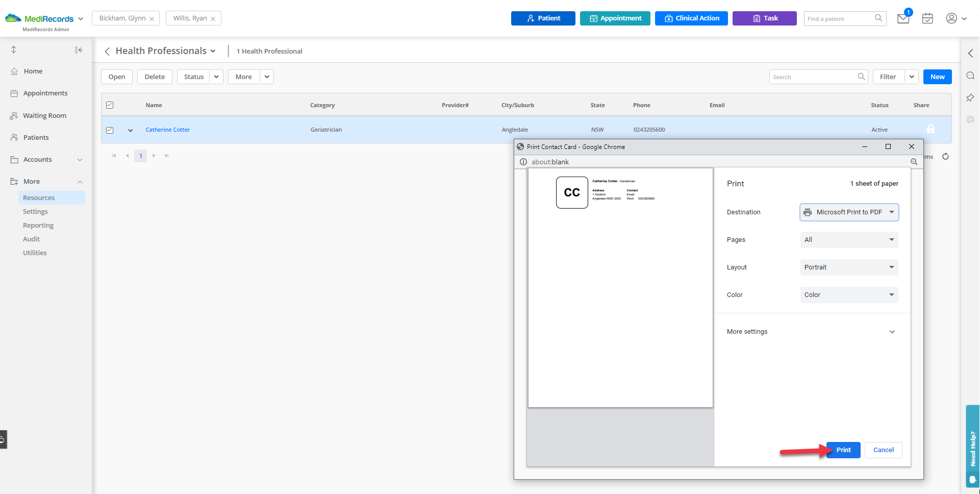Select Settings in the sidebar
The width and height of the screenshot is (980, 494).
pos(35,212)
